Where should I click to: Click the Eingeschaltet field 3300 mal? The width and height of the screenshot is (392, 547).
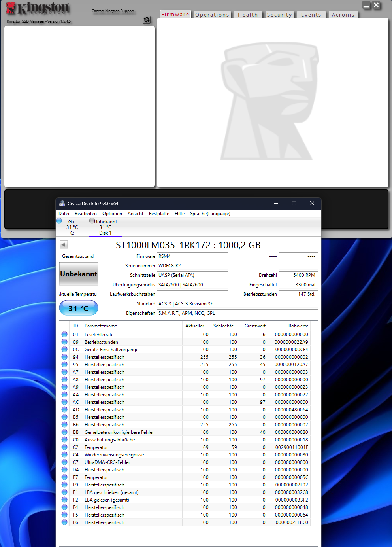pos(298,285)
